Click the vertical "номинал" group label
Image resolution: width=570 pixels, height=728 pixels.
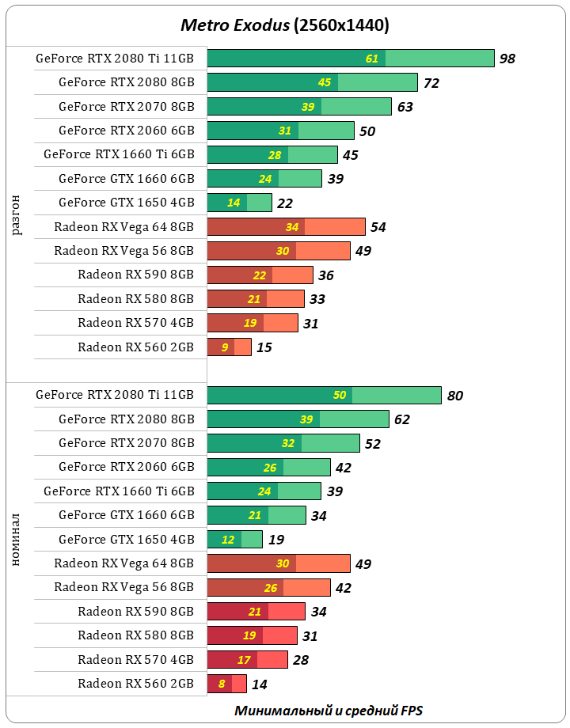pyautogui.click(x=17, y=540)
